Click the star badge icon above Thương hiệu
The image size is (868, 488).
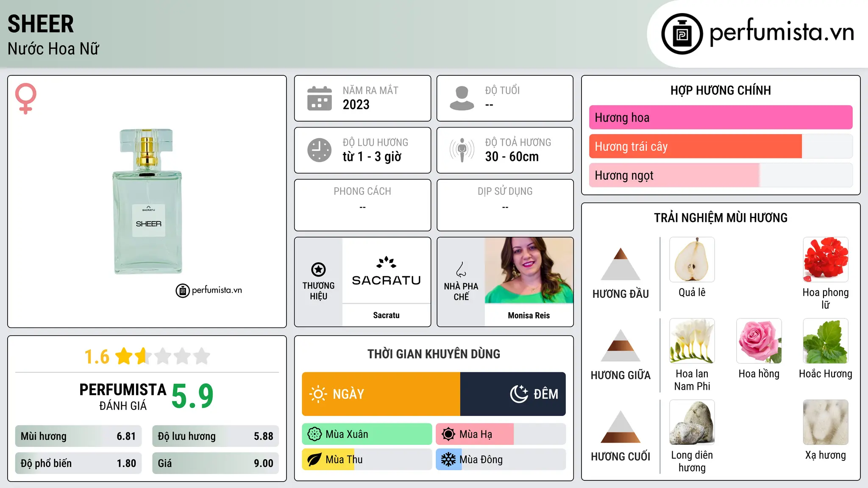(319, 269)
